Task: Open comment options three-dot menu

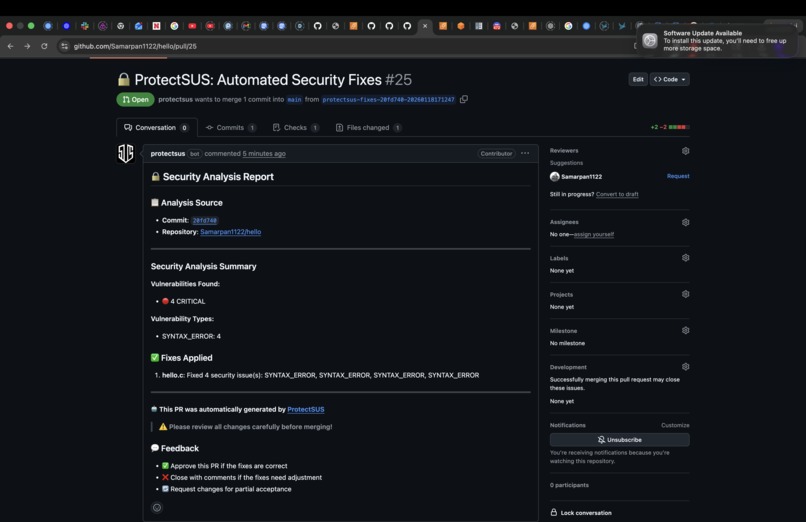Action: click(x=525, y=153)
